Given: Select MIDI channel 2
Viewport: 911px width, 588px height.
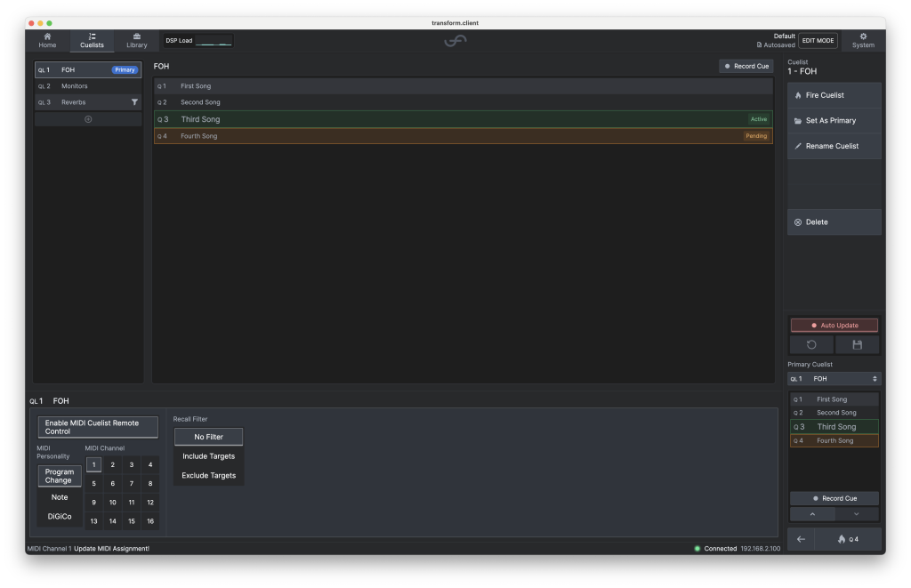Looking at the screenshot, I should 113,465.
